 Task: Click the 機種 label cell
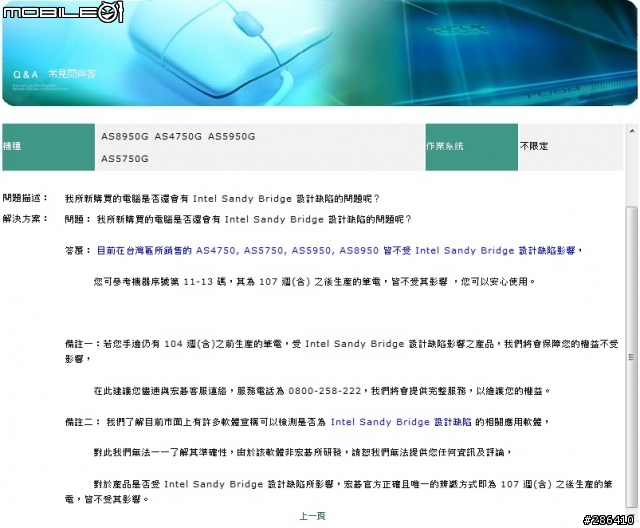tap(49, 147)
